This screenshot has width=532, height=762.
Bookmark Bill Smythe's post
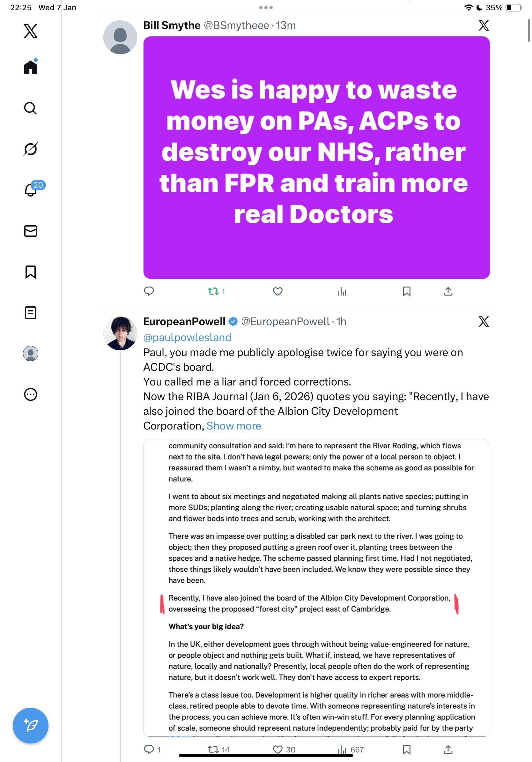click(x=406, y=291)
